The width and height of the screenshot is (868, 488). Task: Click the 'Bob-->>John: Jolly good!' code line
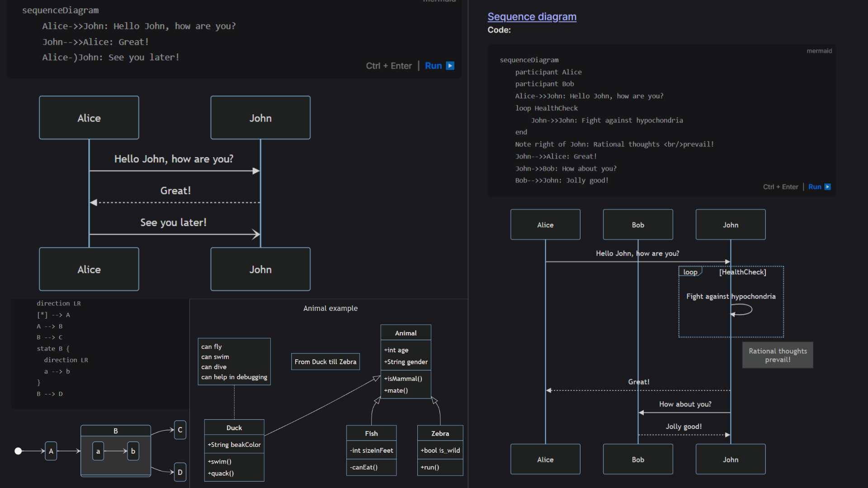(561, 180)
